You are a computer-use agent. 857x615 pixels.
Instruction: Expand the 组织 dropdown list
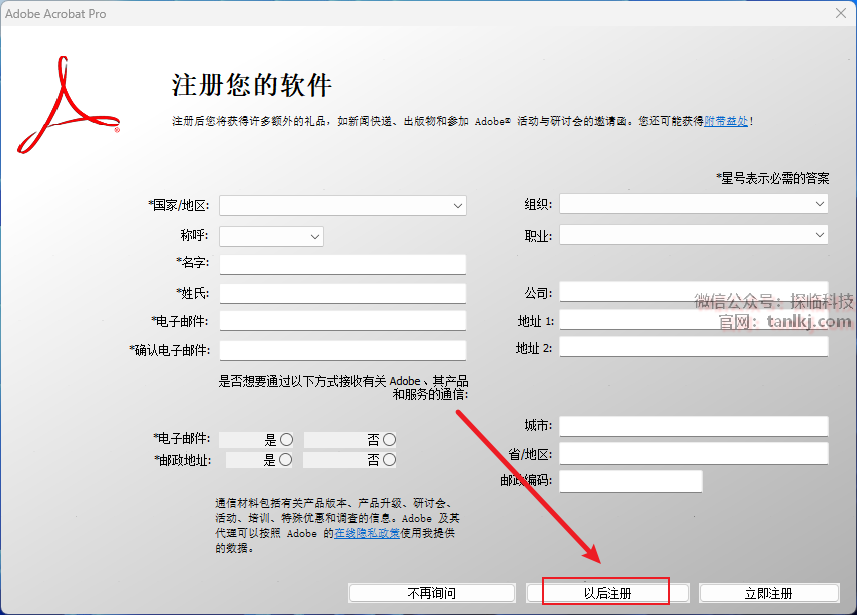pyautogui.click(x=694, y=204)
